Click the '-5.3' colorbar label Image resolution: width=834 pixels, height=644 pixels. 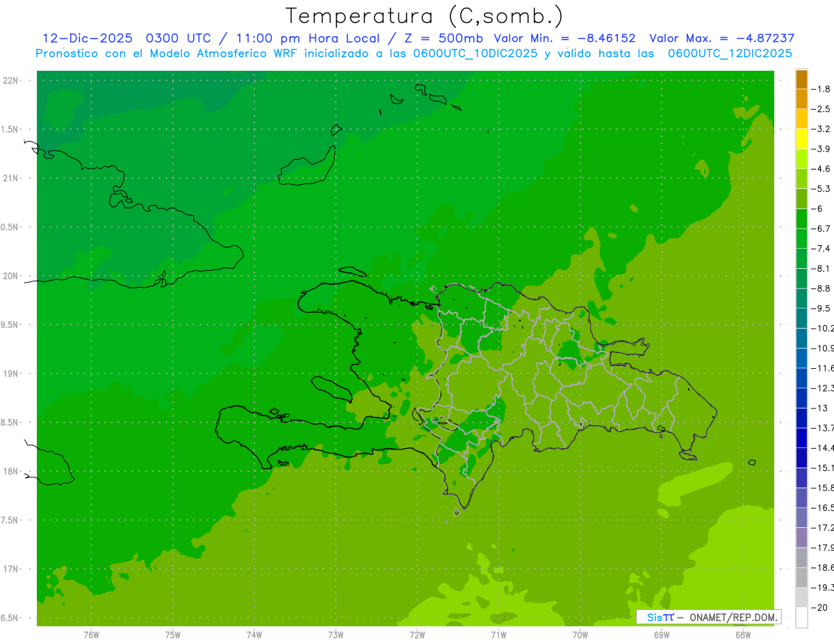[x=821, y=188]
